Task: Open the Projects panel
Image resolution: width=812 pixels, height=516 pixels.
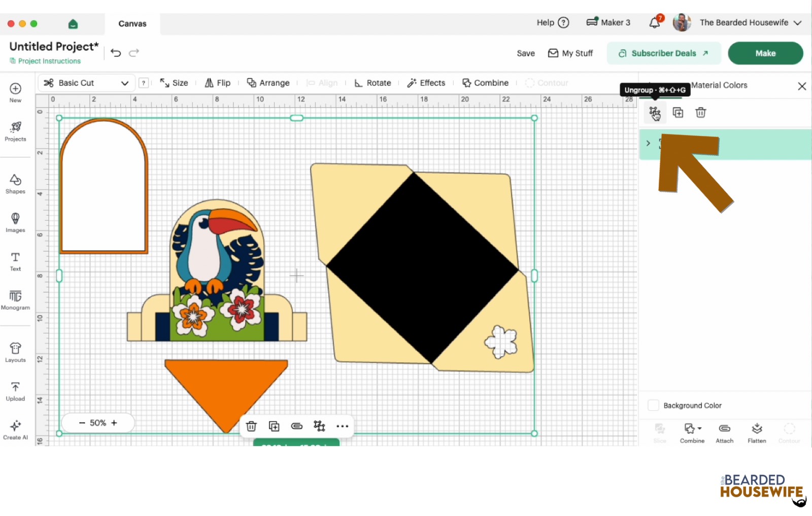Action: coord(15,131)
